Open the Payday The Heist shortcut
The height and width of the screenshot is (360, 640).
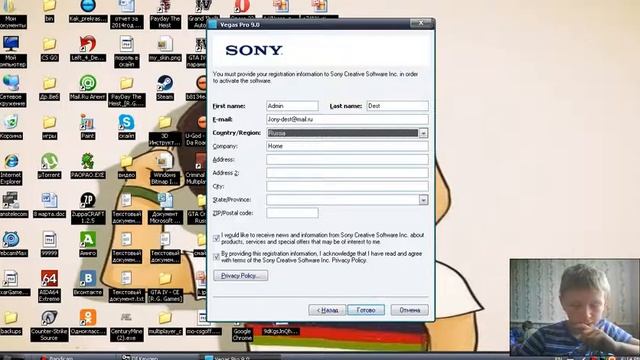(x=165, y=7)
